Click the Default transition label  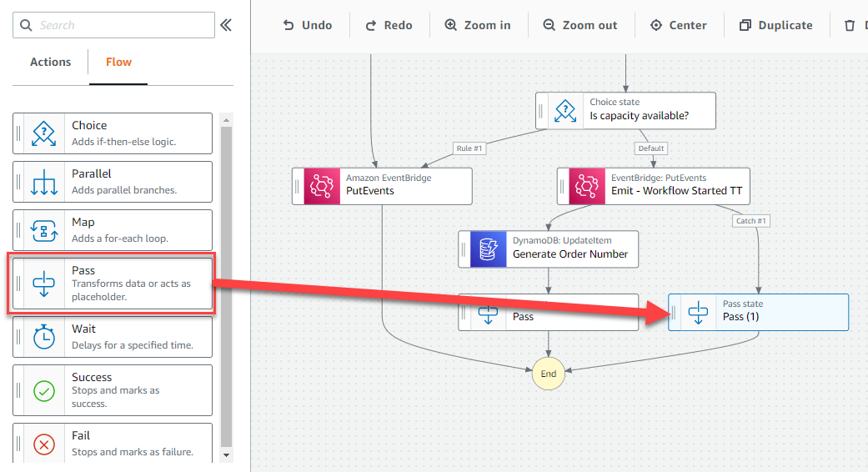click(x=651, y=148)
